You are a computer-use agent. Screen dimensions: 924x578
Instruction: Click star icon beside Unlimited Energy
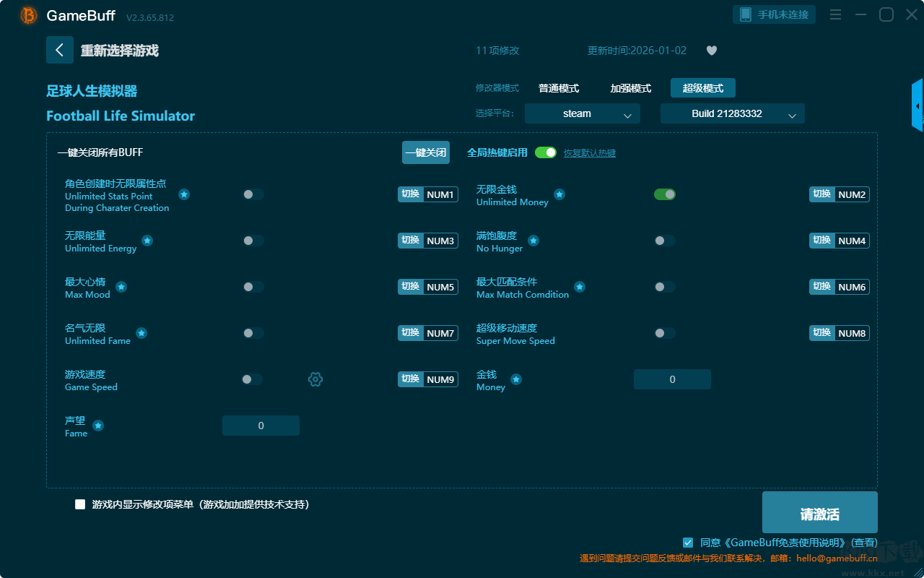point(147,241)
